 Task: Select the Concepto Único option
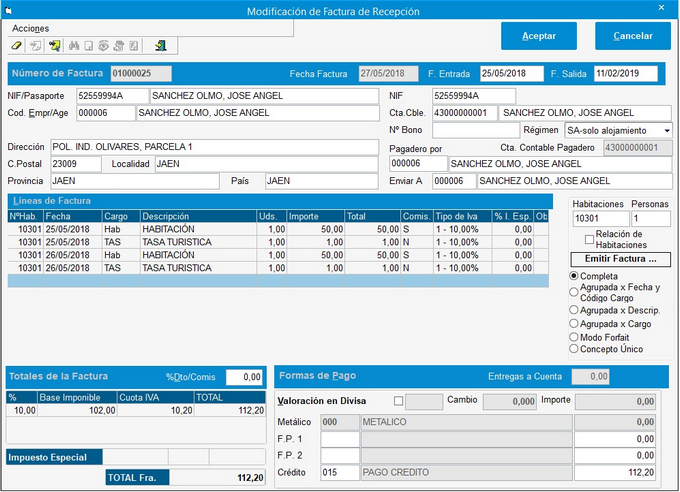coord(574,348)
